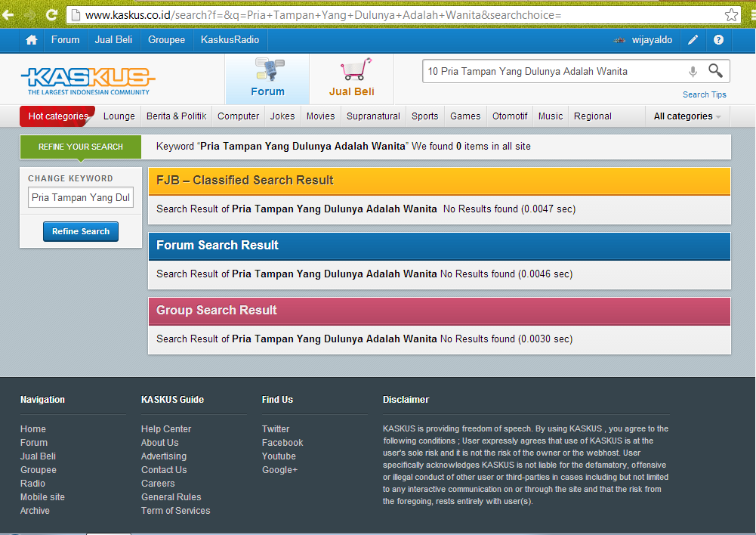Open the Youtube link under Find Us
This screenshot has height=535, width=756.
pyautogui.click(x=279, y=456)
